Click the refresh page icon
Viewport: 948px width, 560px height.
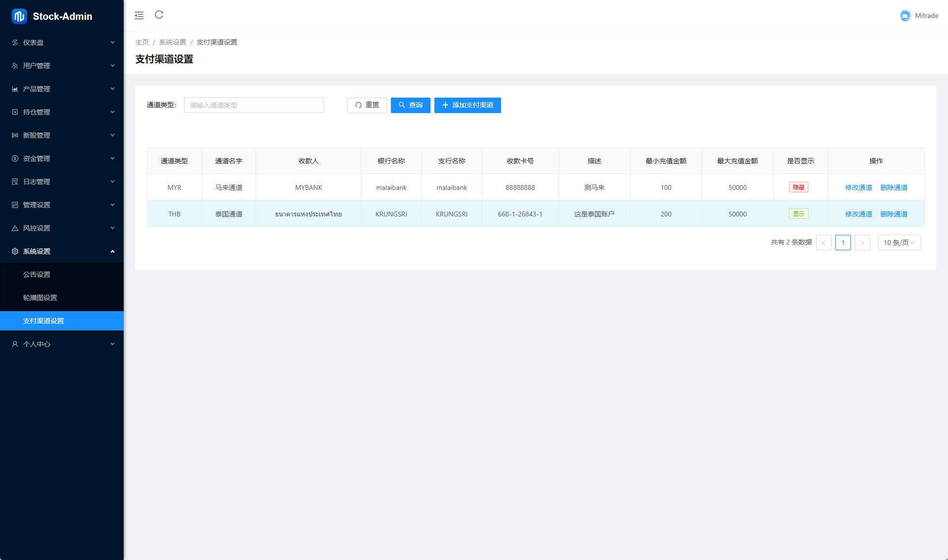159,15
